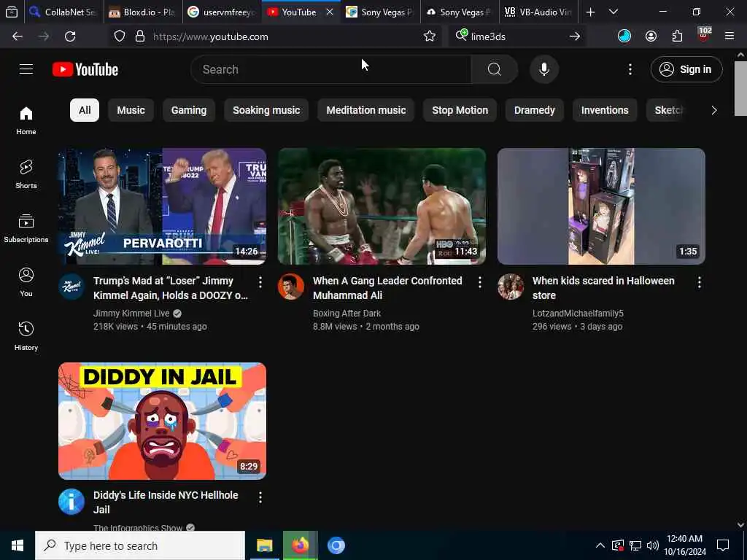Open File Explorer from taskbar
747x560 pixels.
264,545
